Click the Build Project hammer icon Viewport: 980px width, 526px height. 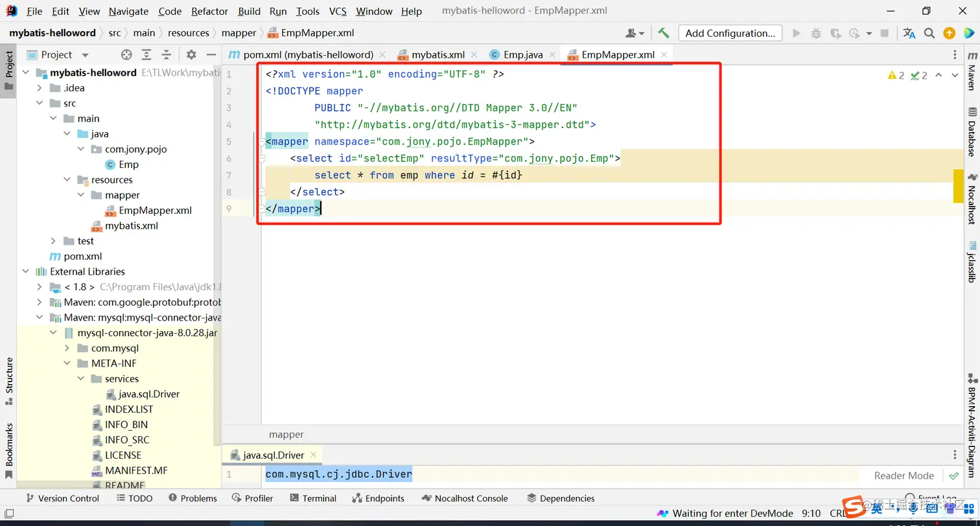pyautogui.click(x=663, y=33)
